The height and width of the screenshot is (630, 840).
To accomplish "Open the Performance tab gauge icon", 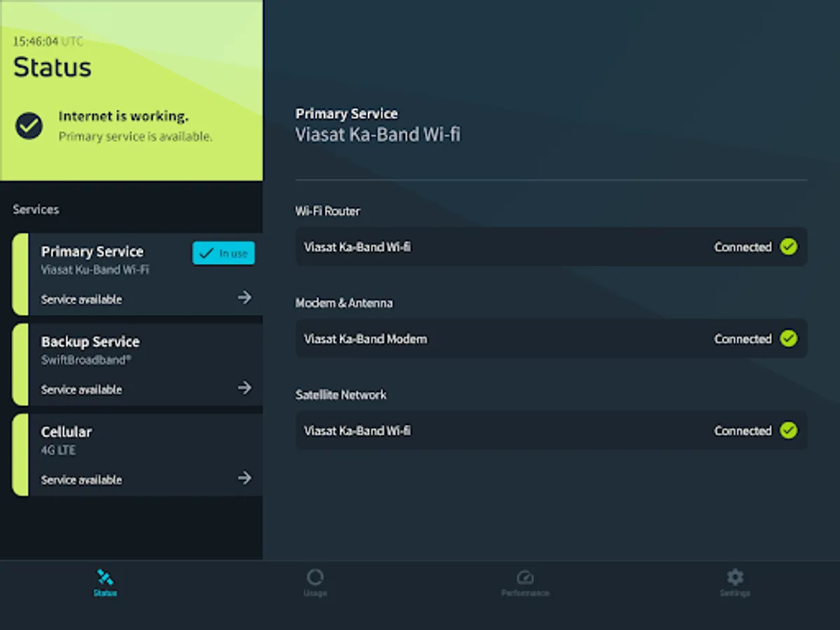I will pos(525,577).
